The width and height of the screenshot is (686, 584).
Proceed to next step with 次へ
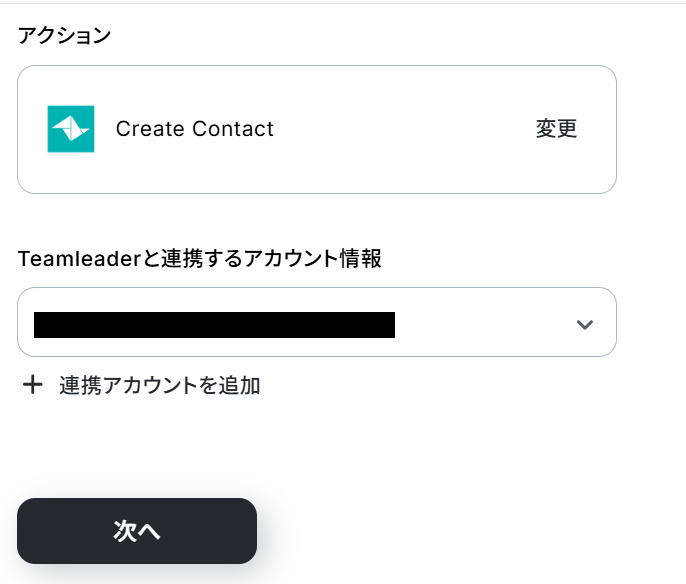[137, 531]
